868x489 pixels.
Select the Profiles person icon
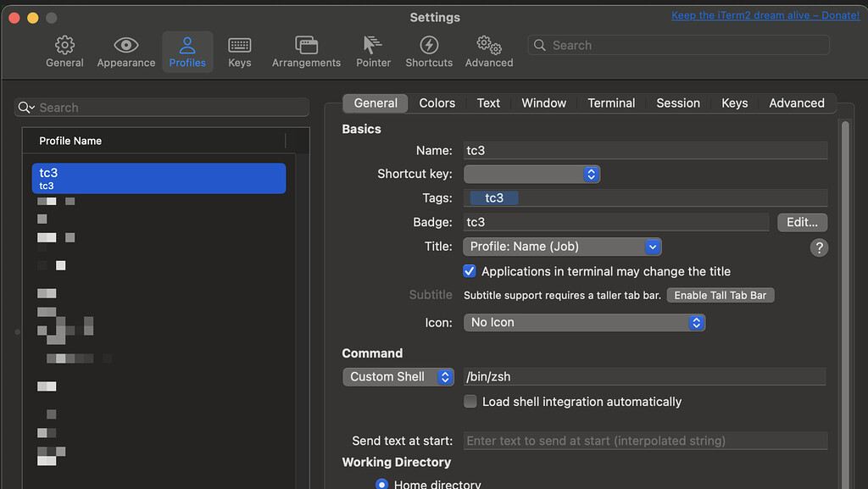(187, 45)
